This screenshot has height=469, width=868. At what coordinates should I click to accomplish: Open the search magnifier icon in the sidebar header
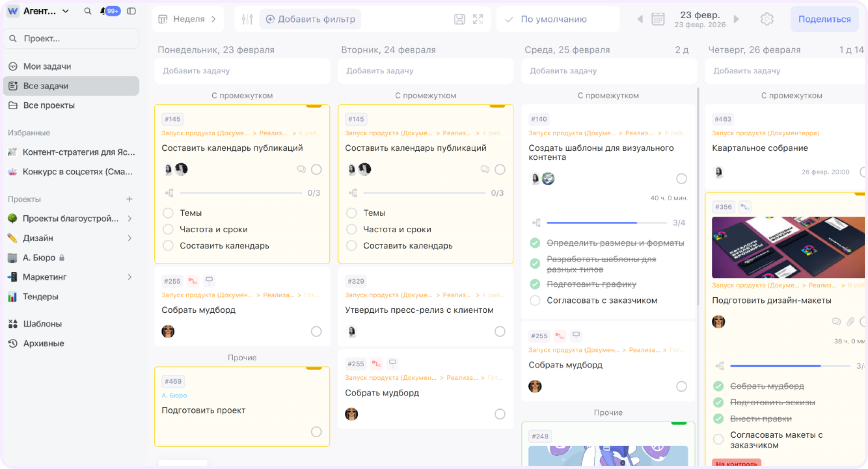pyautogui.click(x=87, y=11)
